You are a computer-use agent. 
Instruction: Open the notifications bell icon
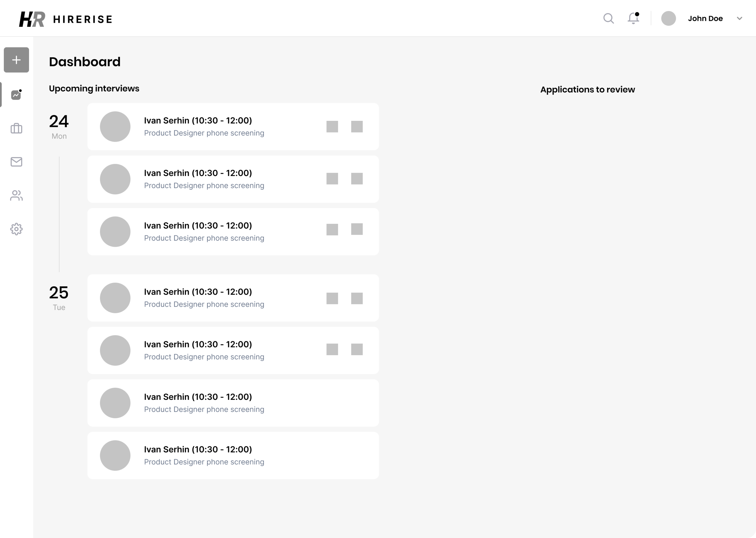click(633, 19)
